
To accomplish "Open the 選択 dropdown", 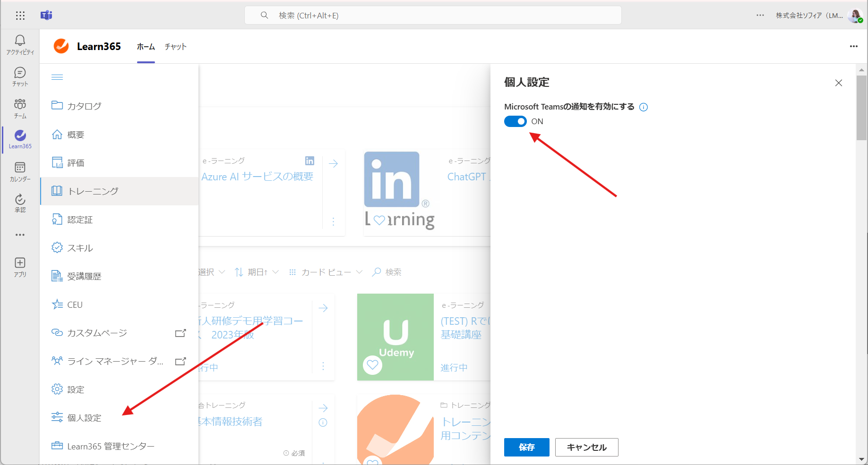I will click(212, 272).
